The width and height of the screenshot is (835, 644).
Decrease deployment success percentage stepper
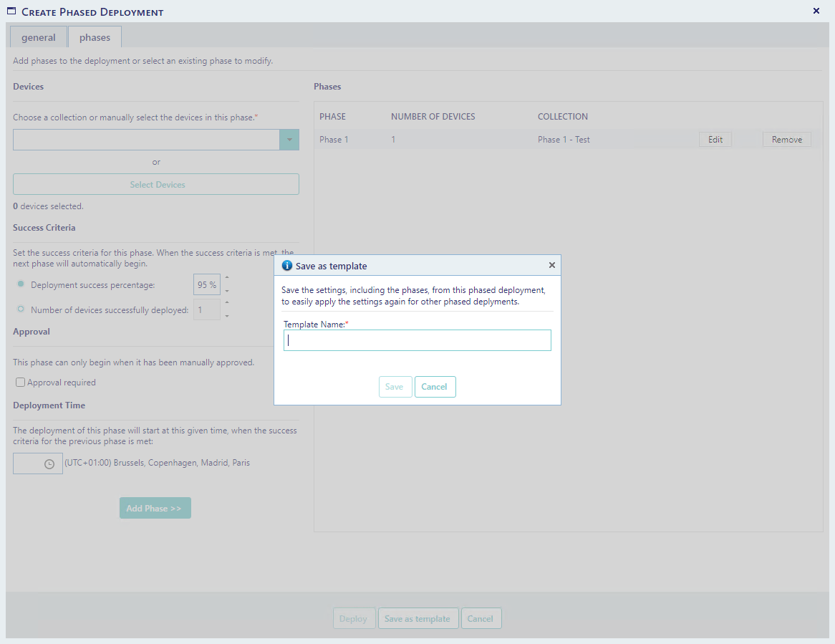click(227, 292)
